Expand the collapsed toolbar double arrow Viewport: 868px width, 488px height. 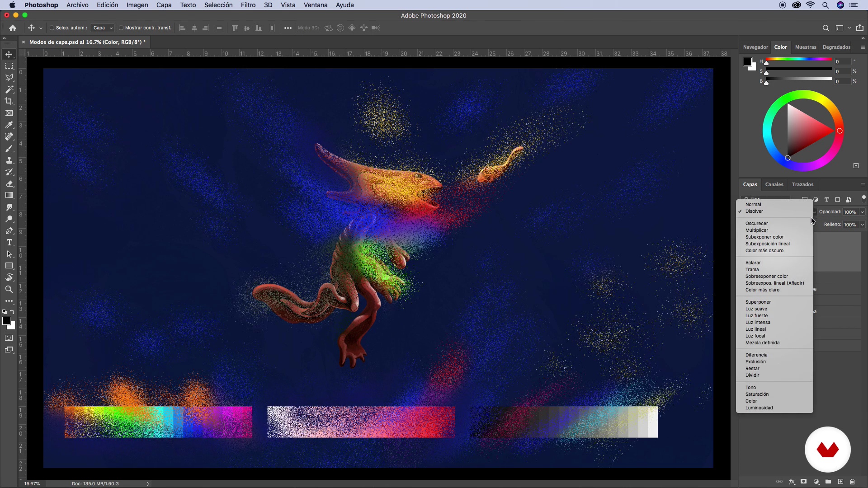point(4,38)
